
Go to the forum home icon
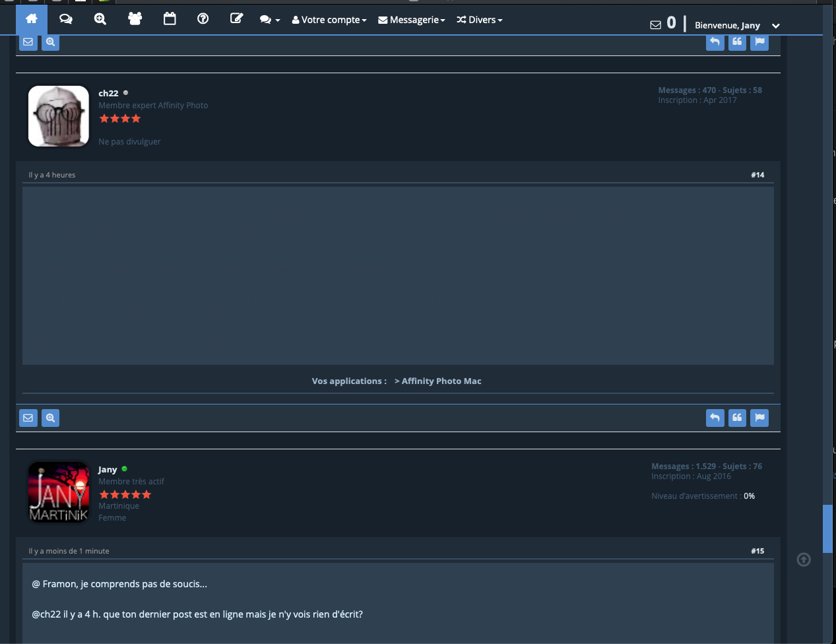[32, 19]
